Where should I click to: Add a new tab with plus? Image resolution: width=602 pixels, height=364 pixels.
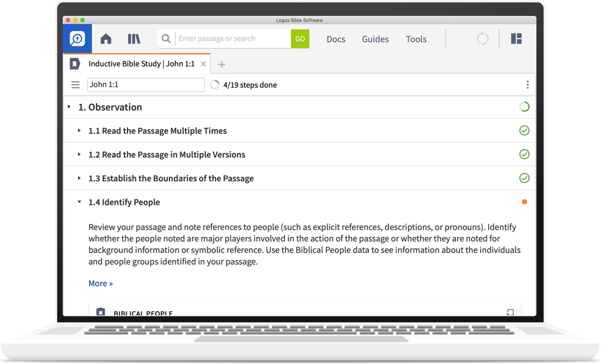coord(222,64)
